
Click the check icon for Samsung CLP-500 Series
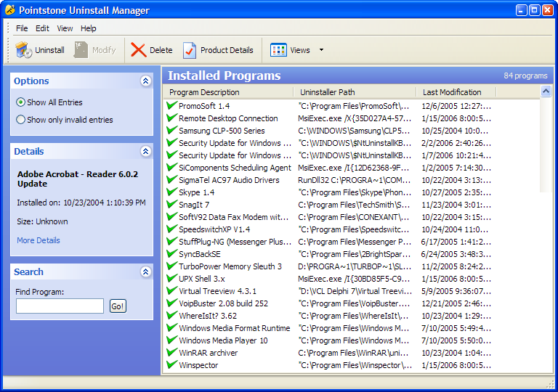coord(172,130)
